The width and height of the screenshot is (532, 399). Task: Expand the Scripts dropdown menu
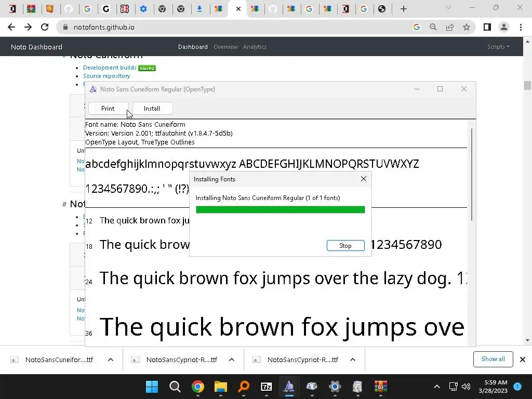(x=498, y=47)
